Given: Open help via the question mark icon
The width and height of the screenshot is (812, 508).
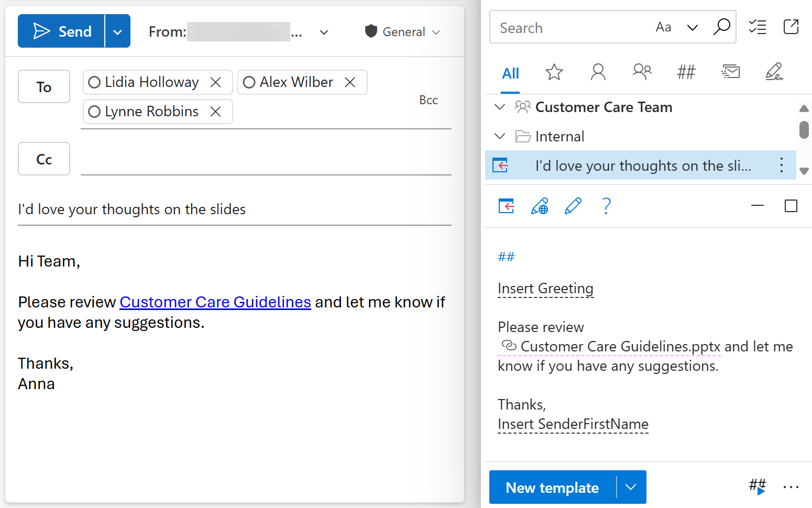Looking at the screenshot, I should coord(606,206).
